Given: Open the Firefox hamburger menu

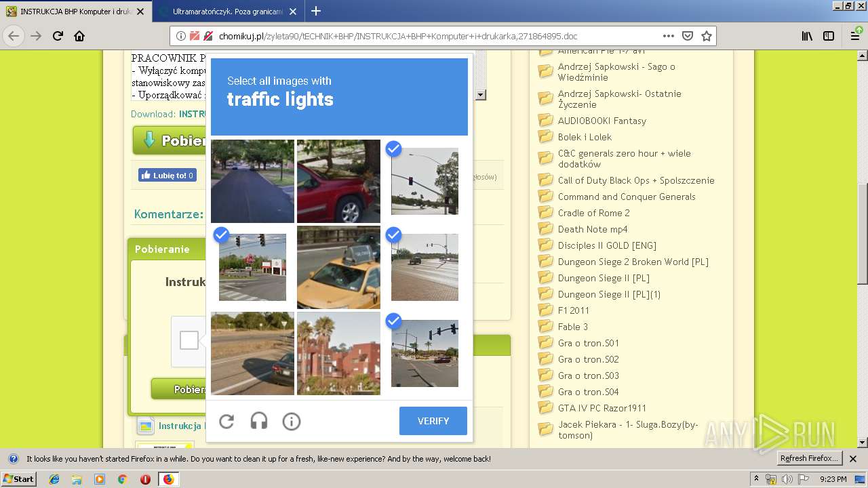Looking at the screenshot, I should click(856, 36).
